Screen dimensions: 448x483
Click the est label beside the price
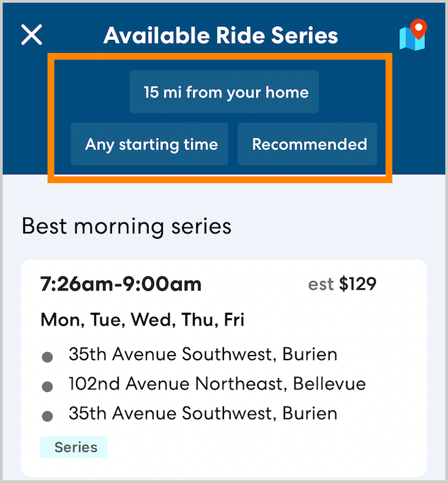pos(320,284)
